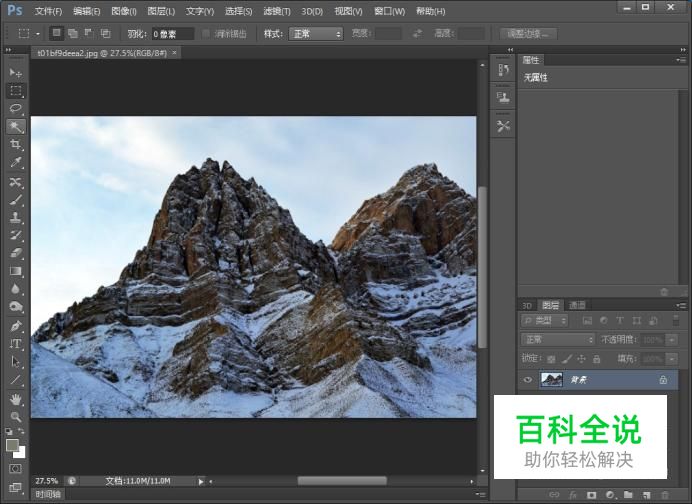The image size is (692, 504).
Task: Toggle lock transparent pixels
Action: coord(551,359)
